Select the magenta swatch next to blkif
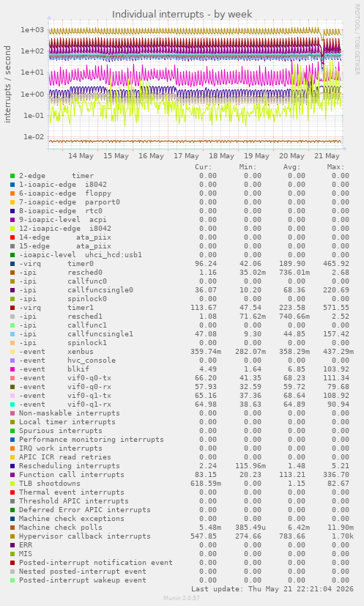 tap(12, 369)
